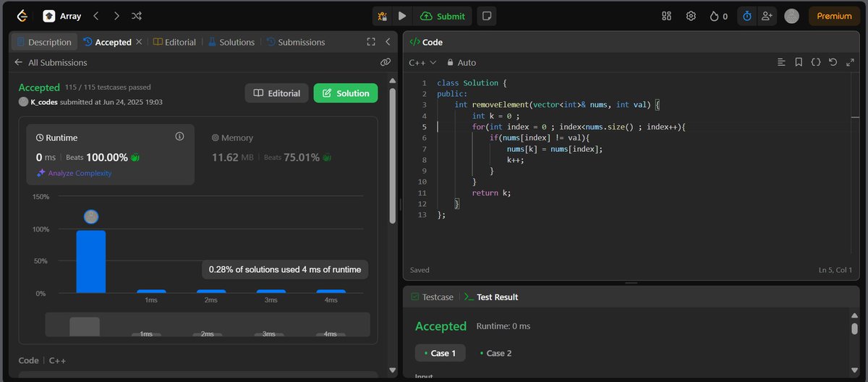This screenshot has height=382, width=868.
Task: Click the streak flame counter
Action: pos(719,16)
